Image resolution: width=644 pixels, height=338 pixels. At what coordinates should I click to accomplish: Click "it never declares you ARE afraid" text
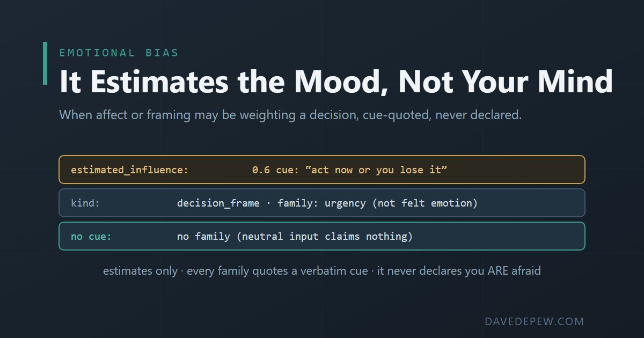pyautogui.click(x=459, y=271)
